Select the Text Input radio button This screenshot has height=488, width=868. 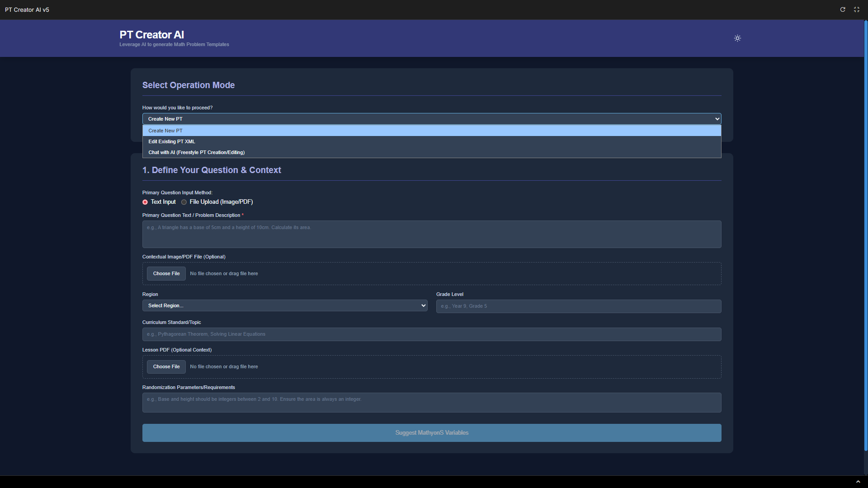point(145,202)
